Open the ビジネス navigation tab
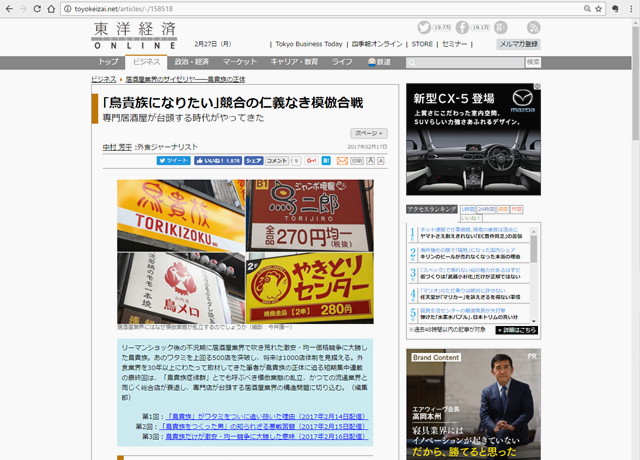The height and width of the screenshot is (460, 640). tap(146, 62)
